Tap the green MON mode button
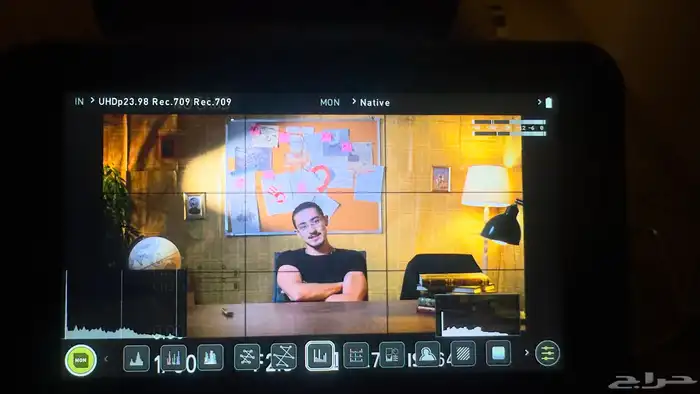The width and height of the screenshot is (700, 394). [81, 360]
